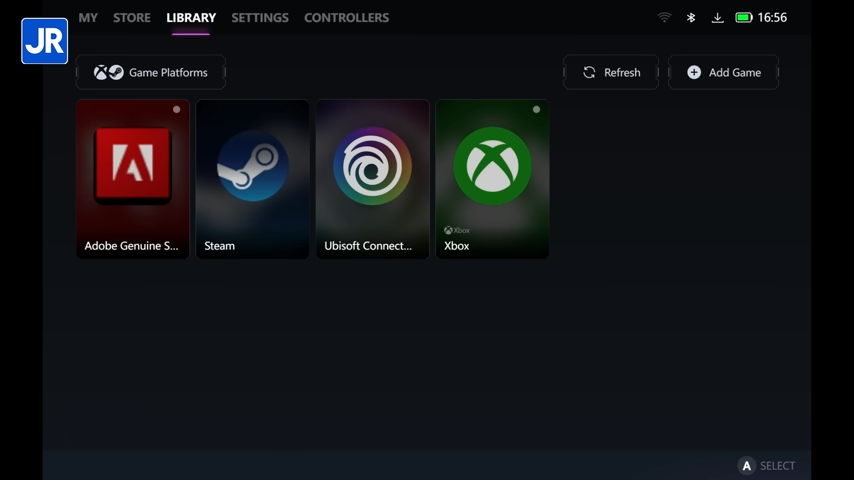Click the status dot on Adobe tile
Viewport: 854px width, 480px height.
pyautogui.click(x=177, y=110)
